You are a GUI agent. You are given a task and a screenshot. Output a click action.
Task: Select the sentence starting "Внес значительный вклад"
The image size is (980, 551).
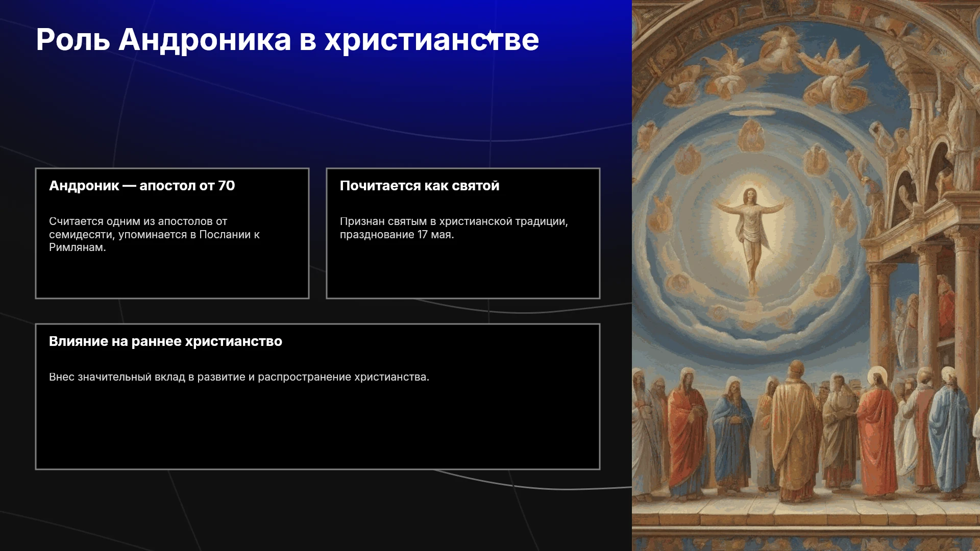click(239, 377)
